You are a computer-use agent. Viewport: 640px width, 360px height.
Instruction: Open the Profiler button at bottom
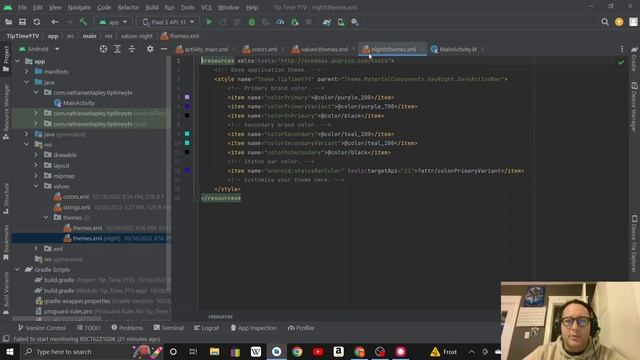tap(301, 328)
